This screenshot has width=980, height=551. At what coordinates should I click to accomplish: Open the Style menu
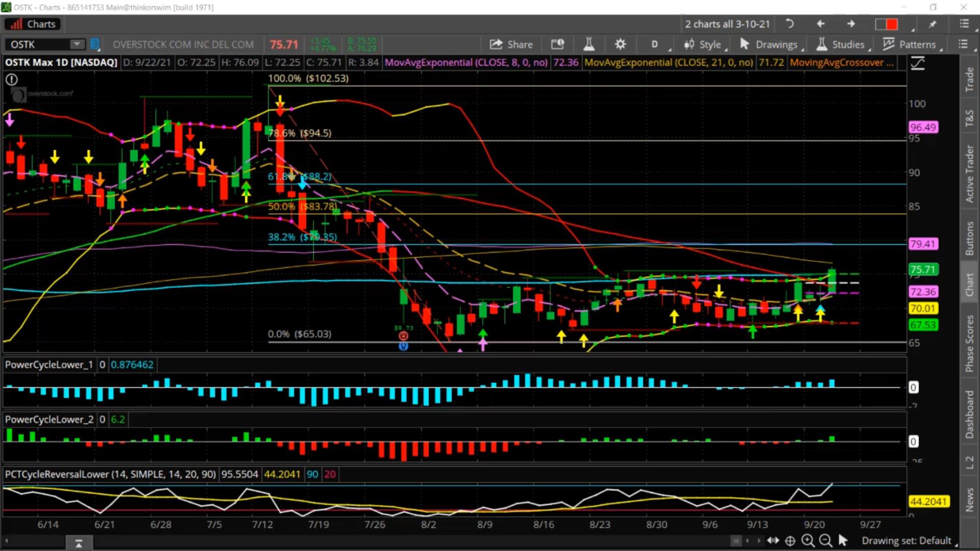704,44
